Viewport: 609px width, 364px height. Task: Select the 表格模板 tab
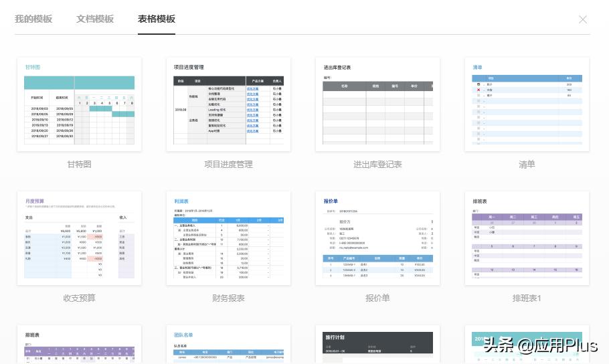[x=157, y=19]
